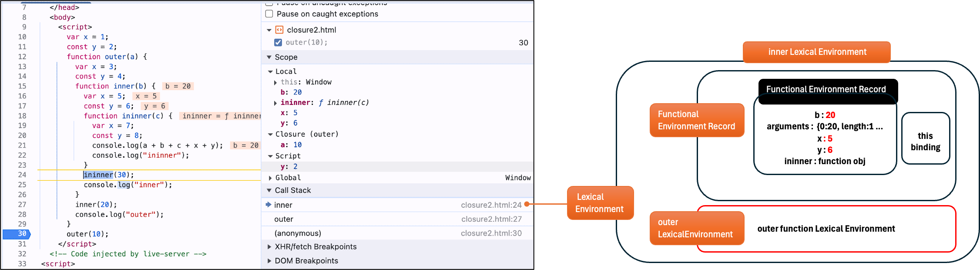Click the y: 2 script variable

point(289,166)
